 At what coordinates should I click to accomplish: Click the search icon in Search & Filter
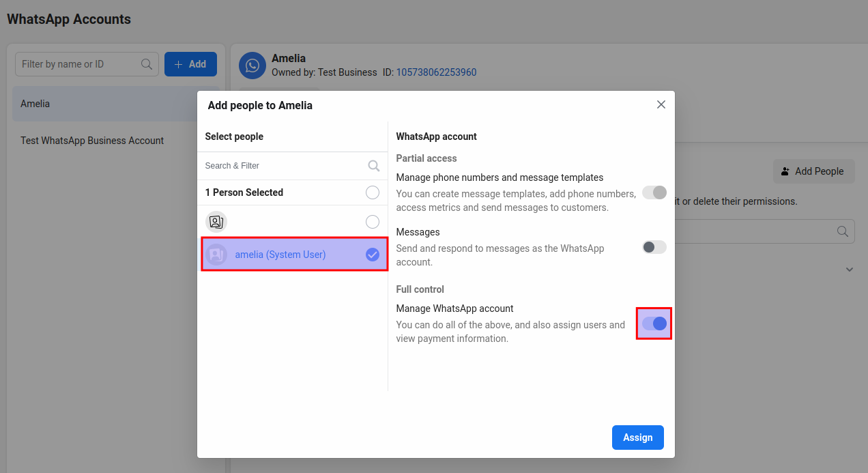click(373, 166)
